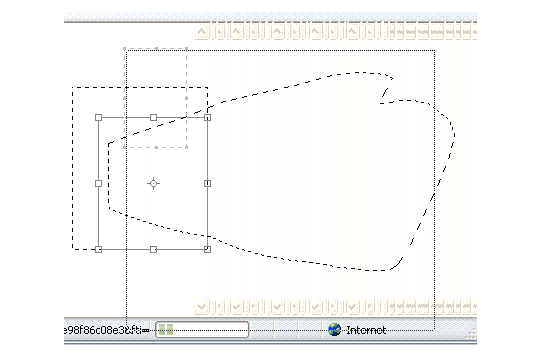Click the bottom-middle handle of the faint blue dashed box
Screen dimensions: 540x360
pos(156,147)
